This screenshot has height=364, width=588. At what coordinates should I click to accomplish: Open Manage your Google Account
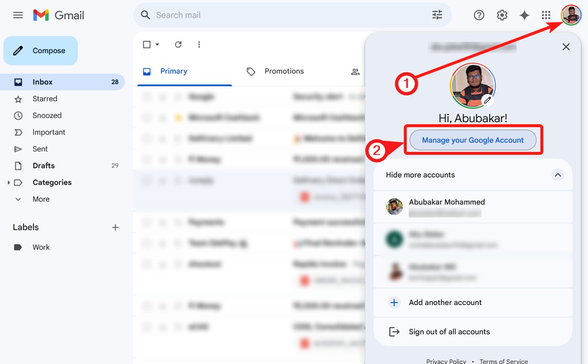pyautogui.click(x=472, y=140)
